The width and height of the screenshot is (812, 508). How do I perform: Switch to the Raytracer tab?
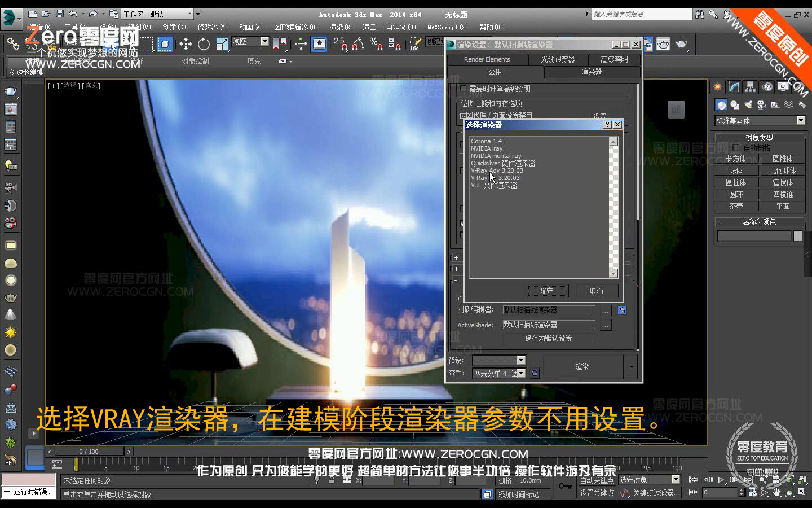558,59
